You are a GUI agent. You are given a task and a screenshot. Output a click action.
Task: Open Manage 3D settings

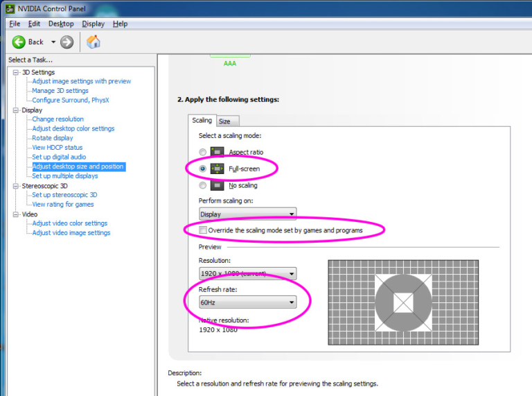click(60, 91)
